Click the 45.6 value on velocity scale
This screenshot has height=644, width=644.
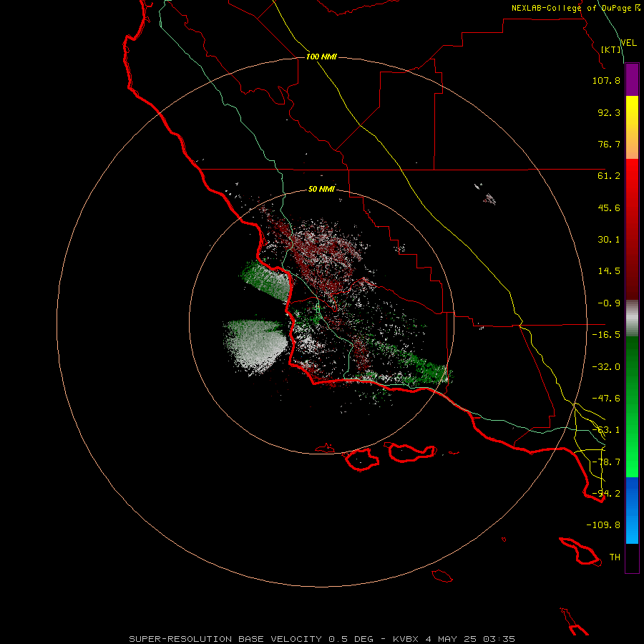pos(609,208)
